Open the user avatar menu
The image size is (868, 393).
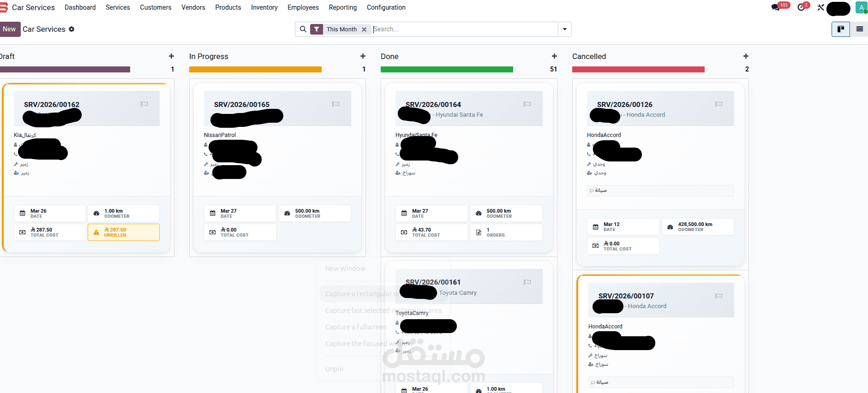861,7
